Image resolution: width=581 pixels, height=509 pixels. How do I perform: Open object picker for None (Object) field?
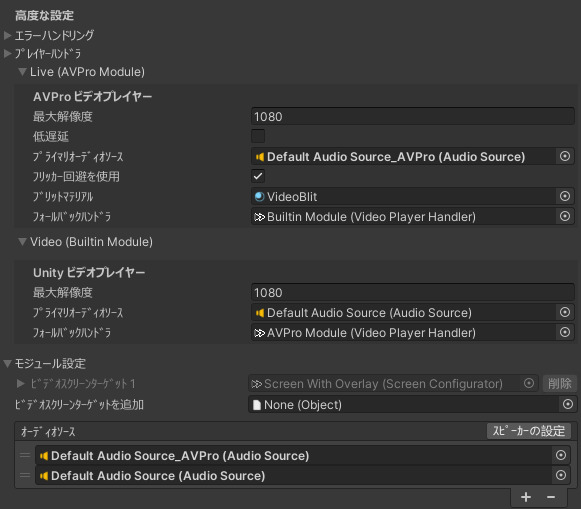(568, 404)
